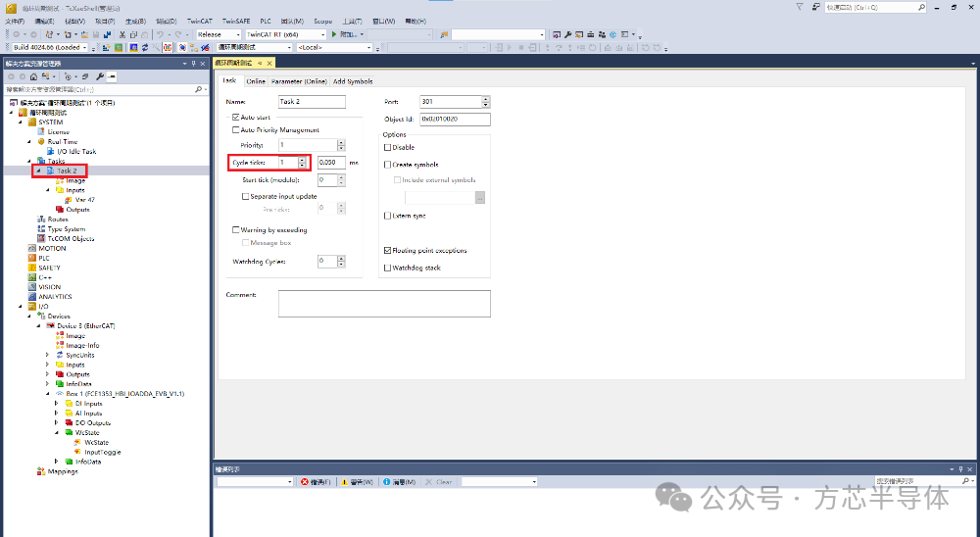Click into the Comment text box
Screen dimensions: 980x537
coord(384,303)
